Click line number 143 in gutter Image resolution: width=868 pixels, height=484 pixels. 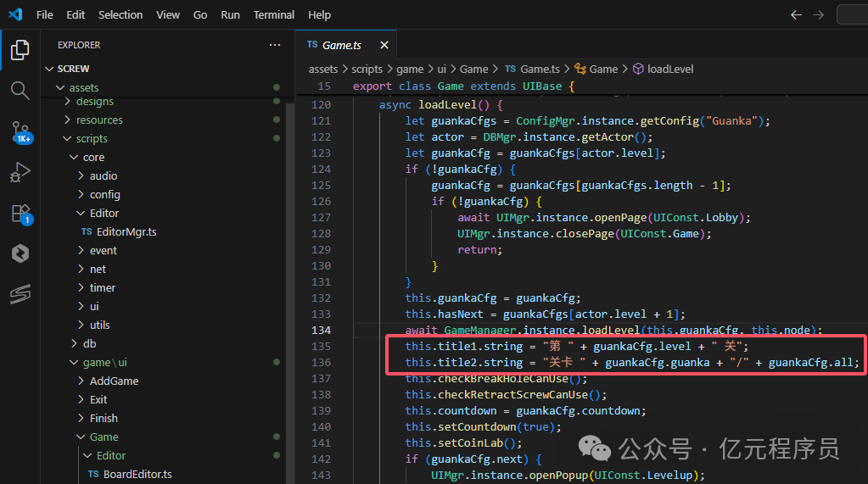[321, 476]
